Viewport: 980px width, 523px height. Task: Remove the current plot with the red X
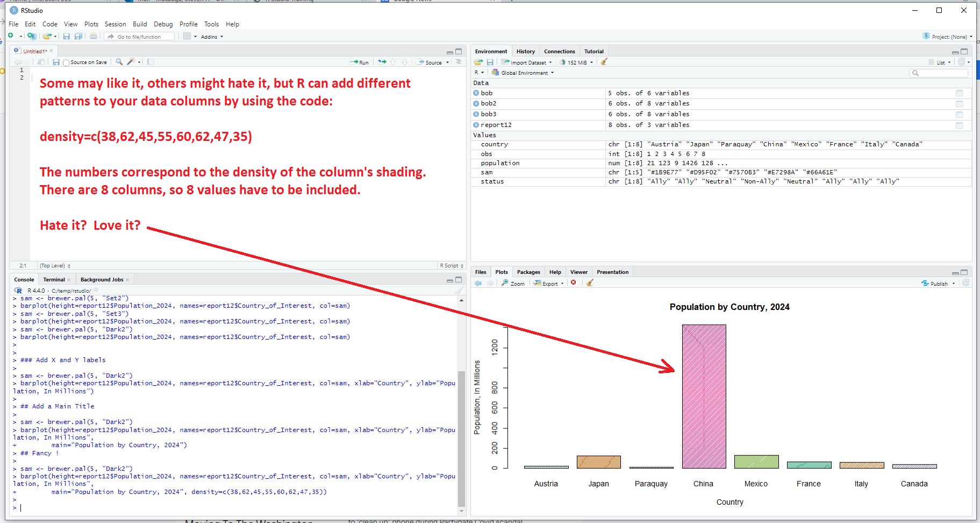coord(574,283)
